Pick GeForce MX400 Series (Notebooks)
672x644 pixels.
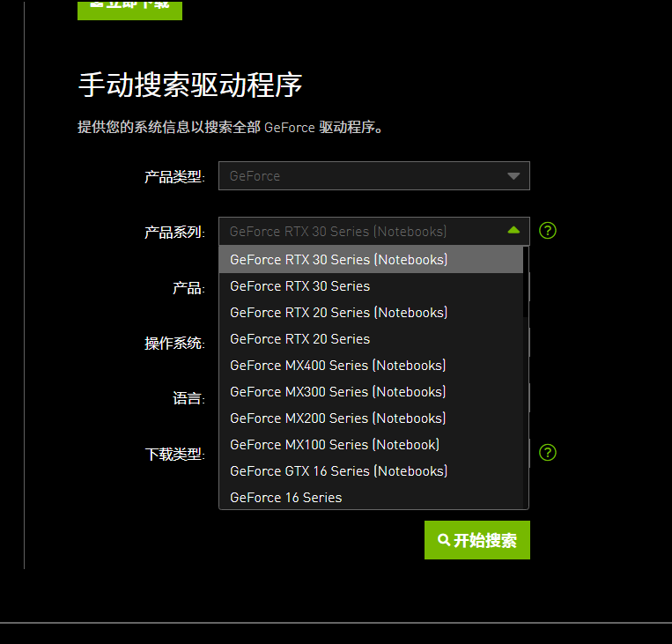[x=371, y=366]
